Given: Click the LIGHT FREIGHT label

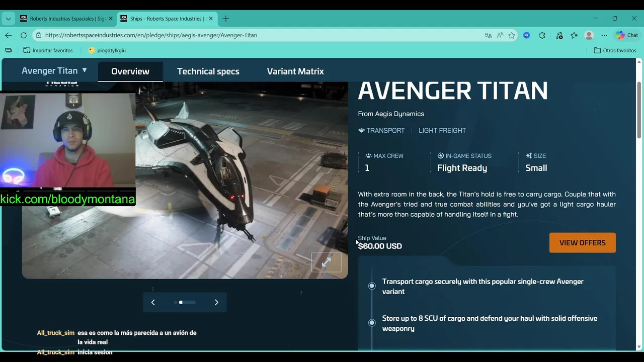Looking at the screenshot, I should pyautogui.click(x=442, y=130).
